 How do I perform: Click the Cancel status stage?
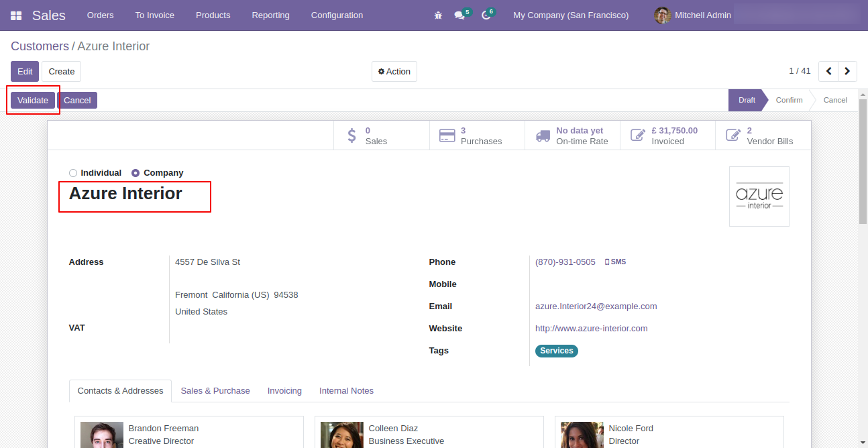835,100
